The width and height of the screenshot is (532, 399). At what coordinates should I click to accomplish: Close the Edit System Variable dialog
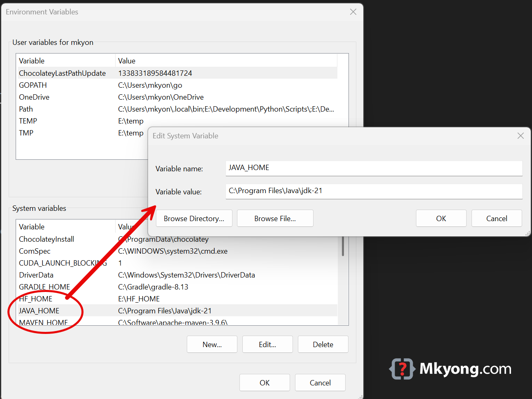tap(520, 135)
